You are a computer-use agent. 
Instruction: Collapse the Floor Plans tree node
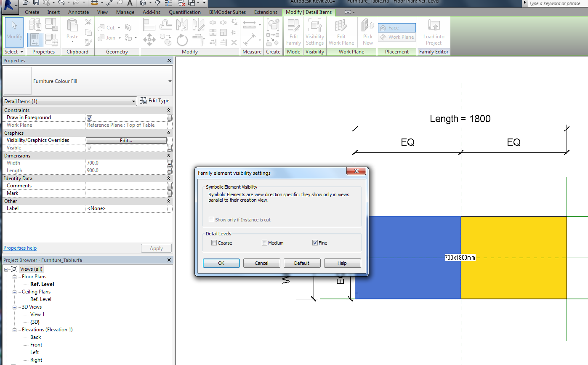pos(14,277)
